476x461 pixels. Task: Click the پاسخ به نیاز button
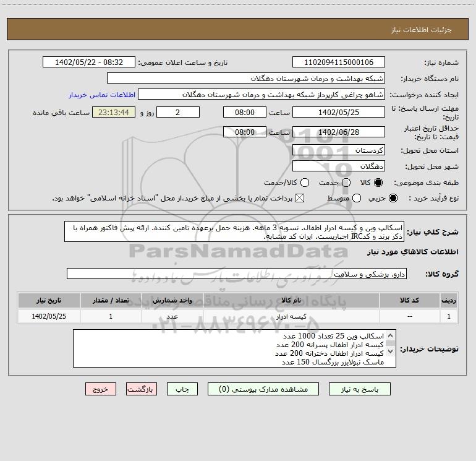tap(359, 389)
